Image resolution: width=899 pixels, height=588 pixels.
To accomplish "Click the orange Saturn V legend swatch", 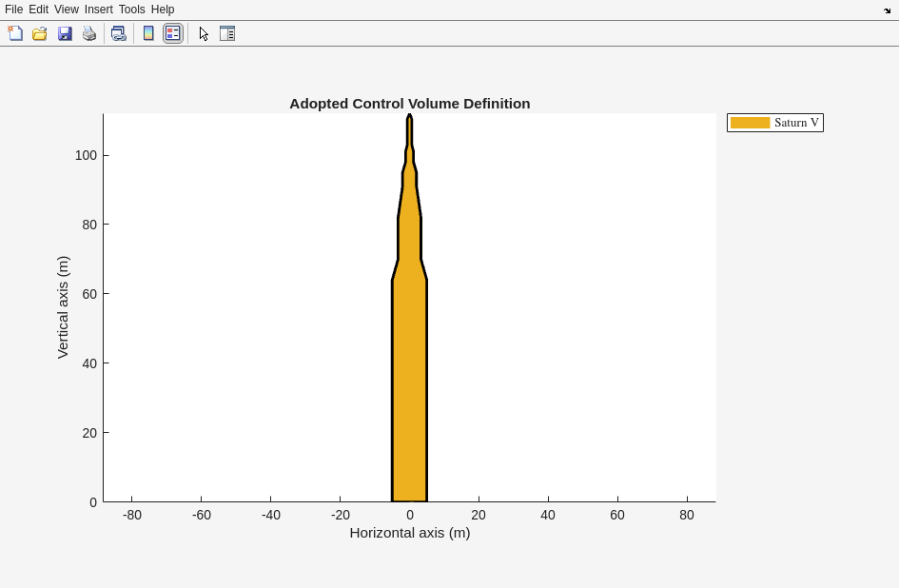I will [750, 123].
